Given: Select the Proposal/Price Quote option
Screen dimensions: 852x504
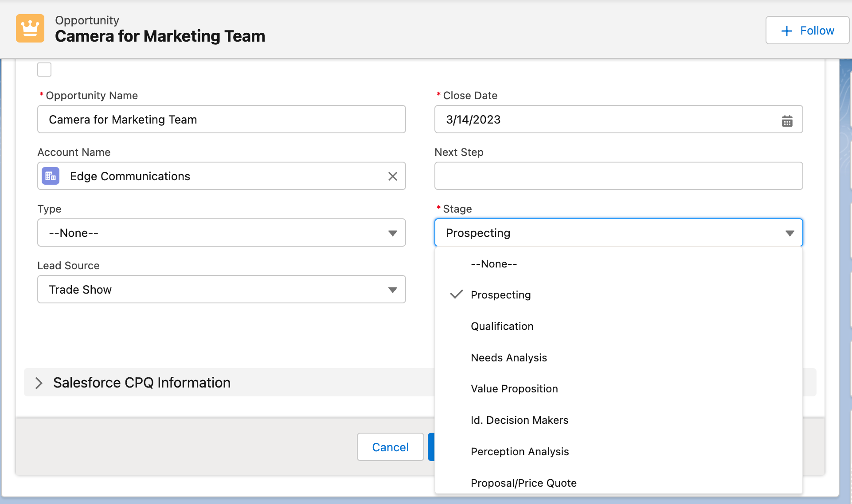Looking at the screenshot, I should point(524,483).
